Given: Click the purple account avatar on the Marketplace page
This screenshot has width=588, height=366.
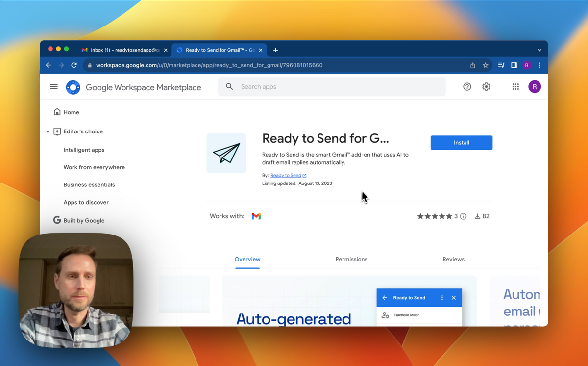Looking at the screenshot, I should [534, 87].
